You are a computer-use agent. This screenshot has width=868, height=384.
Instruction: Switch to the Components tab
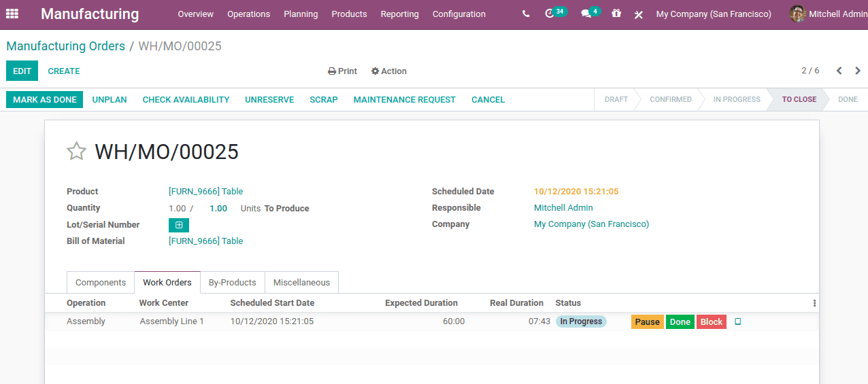click(x=101, y=283)
